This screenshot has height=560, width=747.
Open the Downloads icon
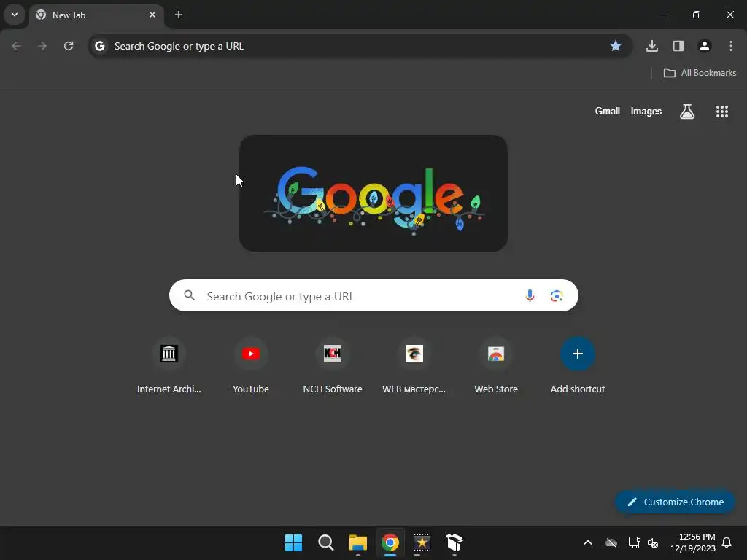pos(652,46)
